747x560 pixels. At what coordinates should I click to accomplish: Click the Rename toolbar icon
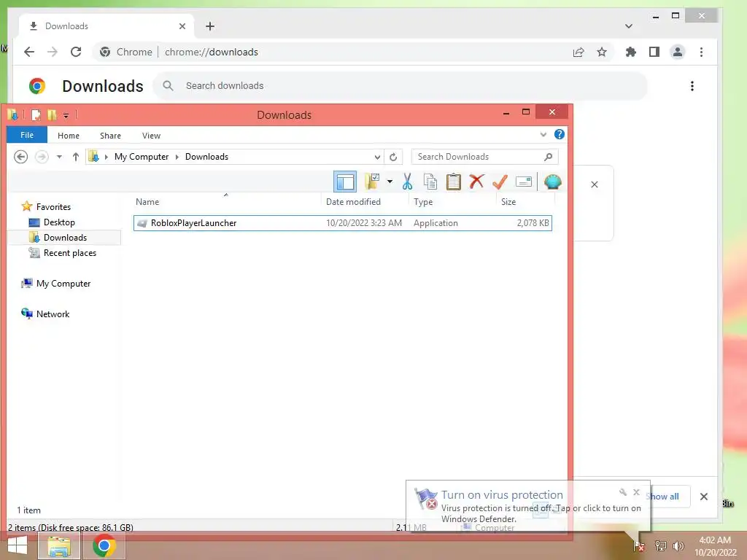point(524,182)
